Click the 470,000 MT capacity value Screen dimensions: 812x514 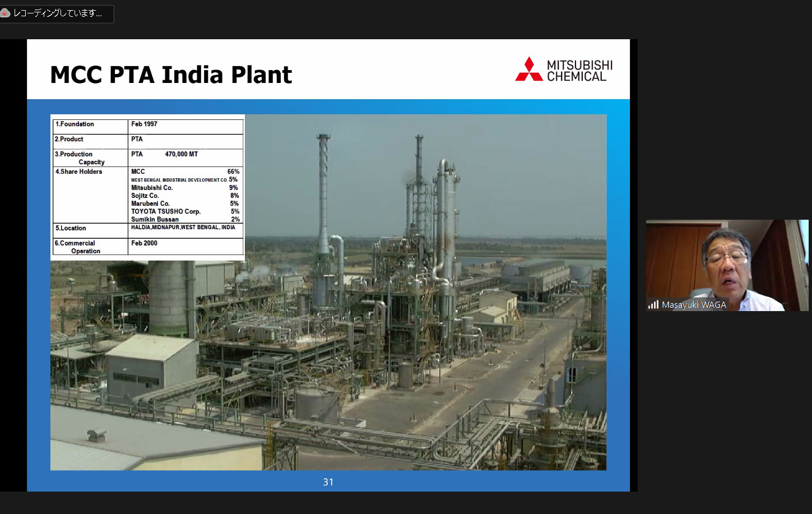click(181, 154)
